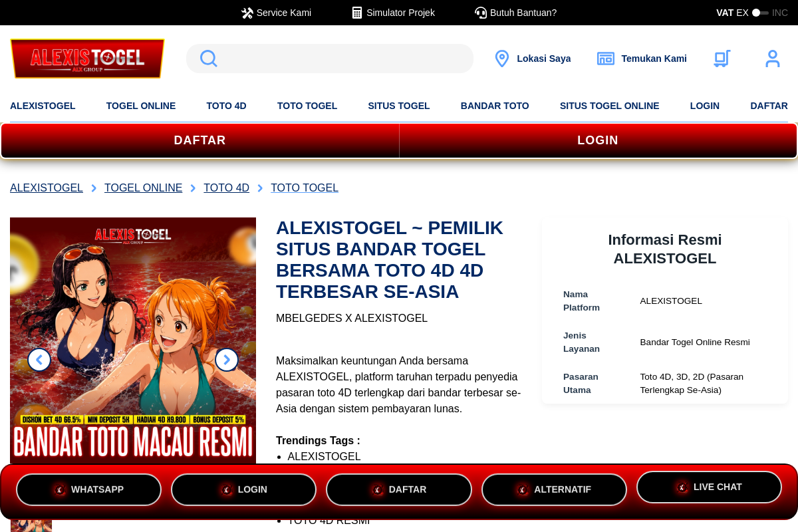Click the Pasaran Utama row label
This screenshot has height=532, width=798.
[x=581, y=384]
